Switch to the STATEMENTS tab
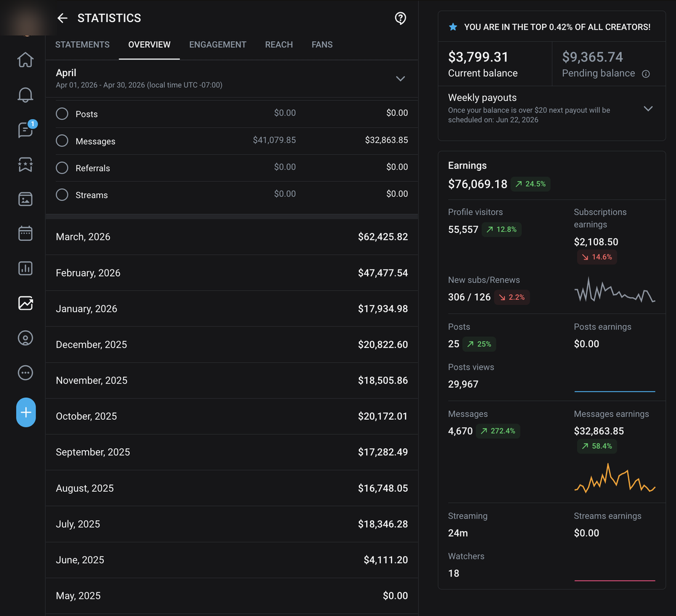The image size is (676, 616). click(x=82, y=44)
